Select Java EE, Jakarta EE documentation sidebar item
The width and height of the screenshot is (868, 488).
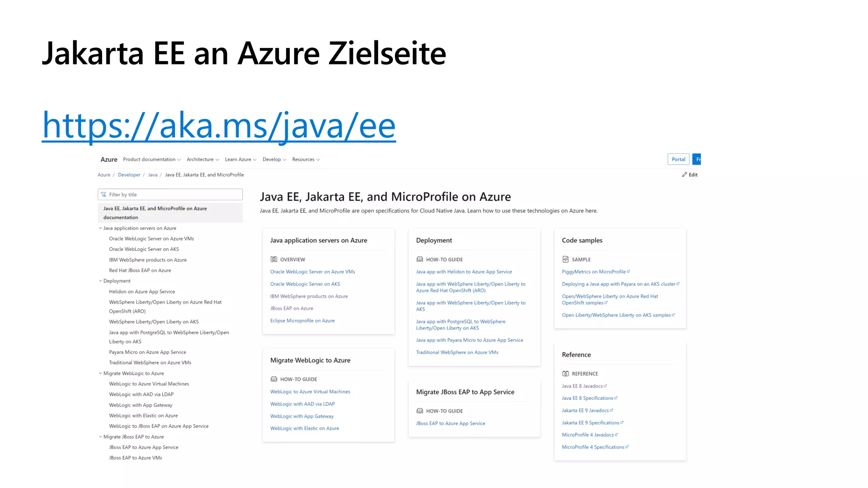tap(170, 213)
